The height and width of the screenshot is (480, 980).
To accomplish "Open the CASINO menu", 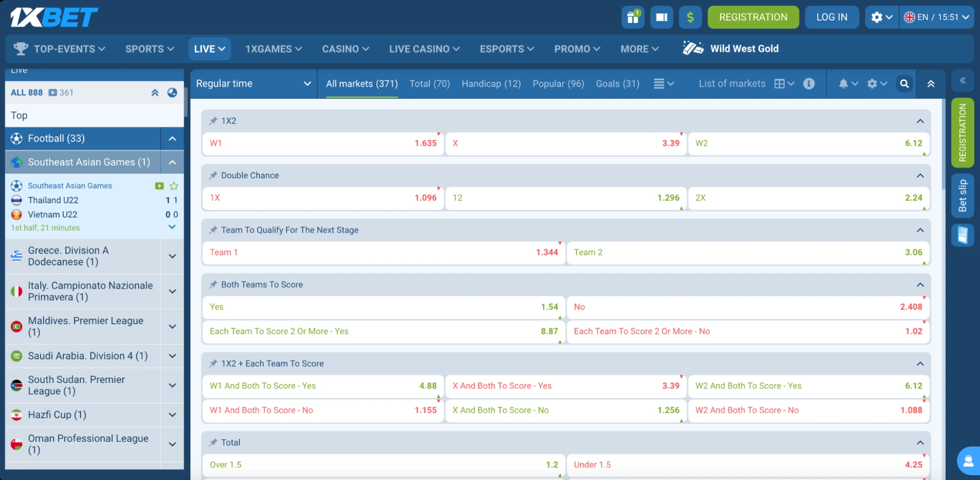I will click(x=345, y=48).
